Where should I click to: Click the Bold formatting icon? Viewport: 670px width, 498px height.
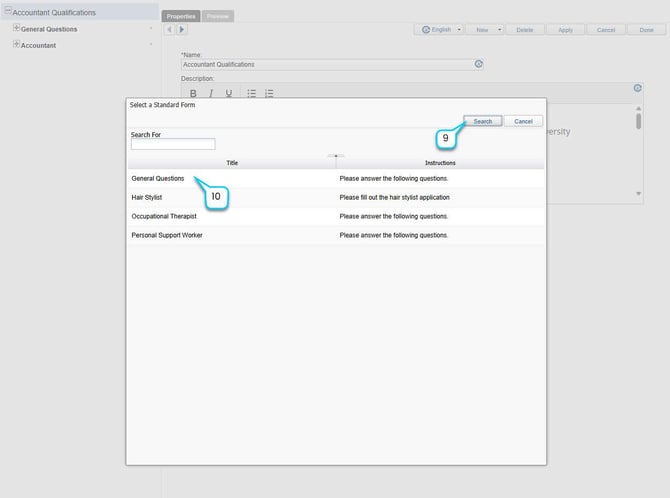(193, 93)
